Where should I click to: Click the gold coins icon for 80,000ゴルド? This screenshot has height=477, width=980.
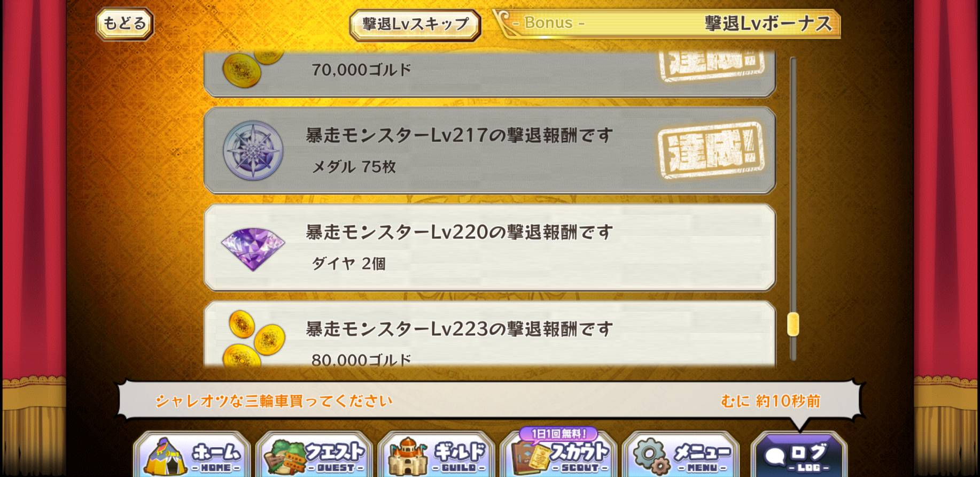point(254,338)
